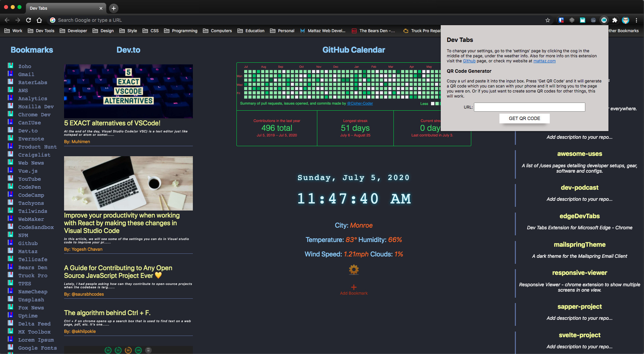This screenshot has width=644, height=354.
Task: Expand the Dev Tools bookmarks folder
Action: pyautogui.click(x=41, y=31)
